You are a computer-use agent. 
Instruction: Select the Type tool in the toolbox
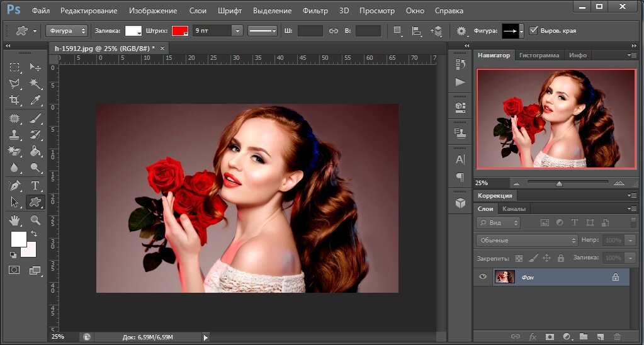35,185
